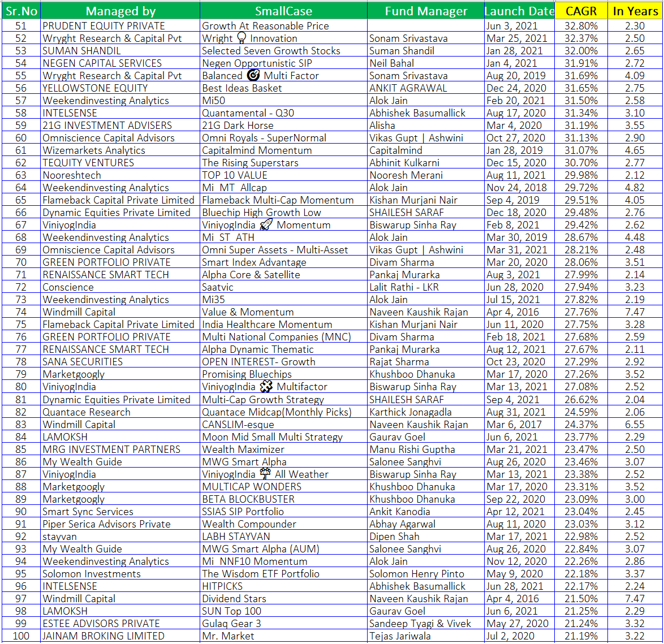Click the Lalit Rathi - LKR cell
Viewport: 664px width, 644px height.
[425, 287]
